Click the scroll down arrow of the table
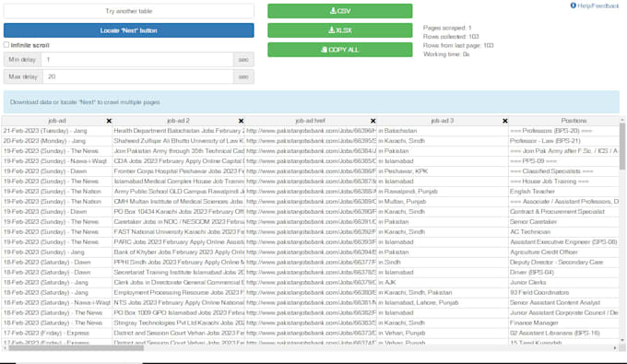 [x=622, y=340]
